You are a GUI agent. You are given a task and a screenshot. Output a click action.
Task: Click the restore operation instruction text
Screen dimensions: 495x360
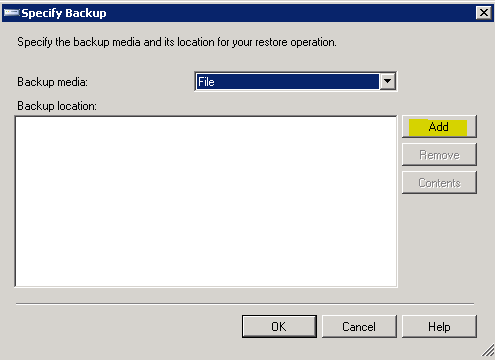(177, 42)
